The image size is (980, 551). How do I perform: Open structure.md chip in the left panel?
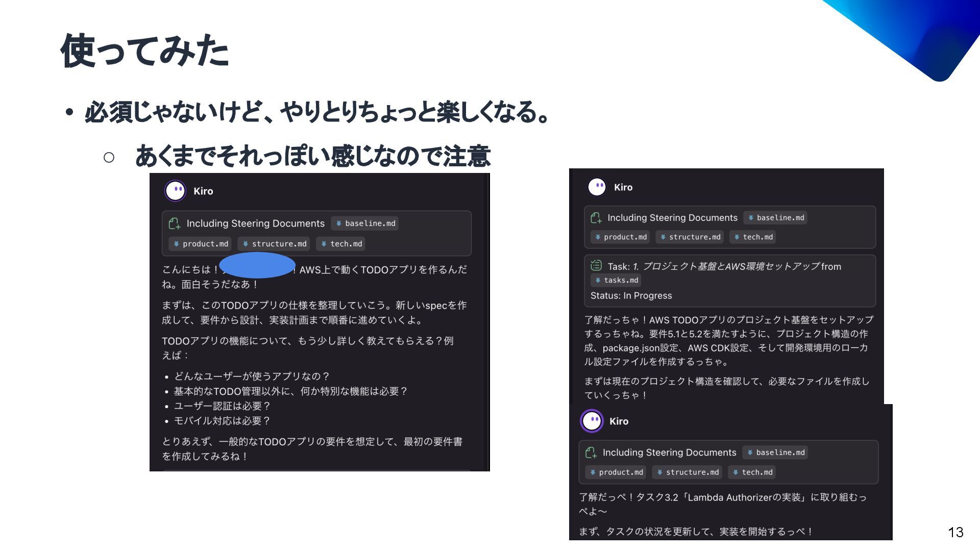coord(274,244)
